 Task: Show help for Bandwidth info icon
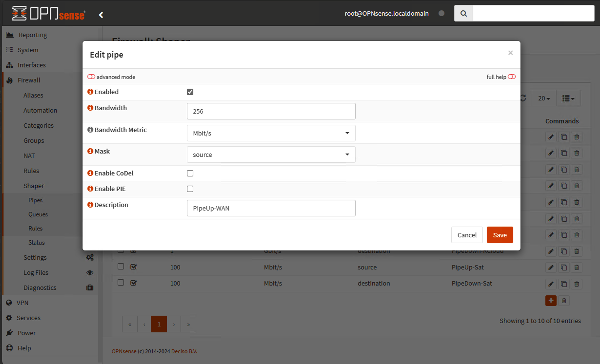click(x=90, y=108)
